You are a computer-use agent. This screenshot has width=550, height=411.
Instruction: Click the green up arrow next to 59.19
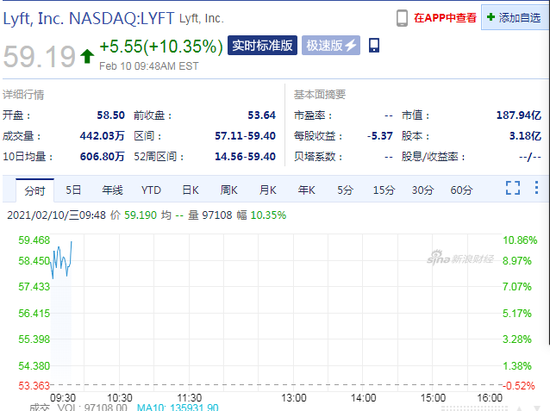[x=87, y=56]
